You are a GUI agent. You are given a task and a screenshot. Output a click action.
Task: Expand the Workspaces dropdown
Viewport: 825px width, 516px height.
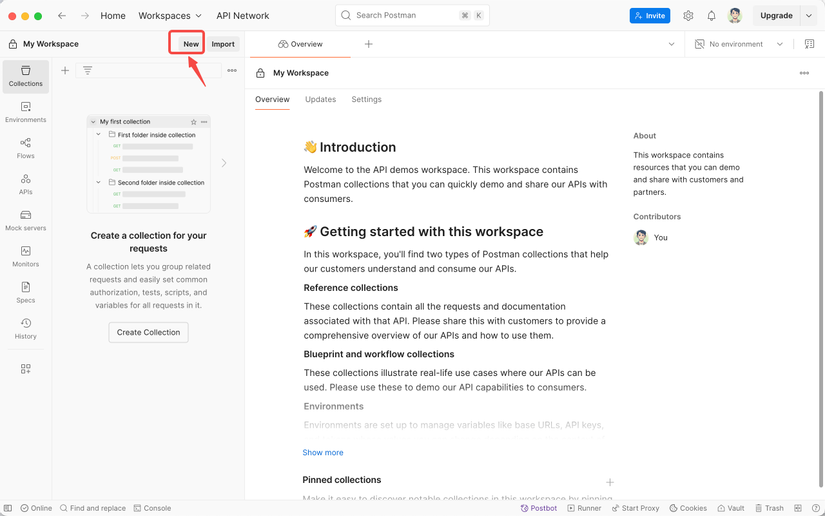pyautogui.click(x=169, y=16)
